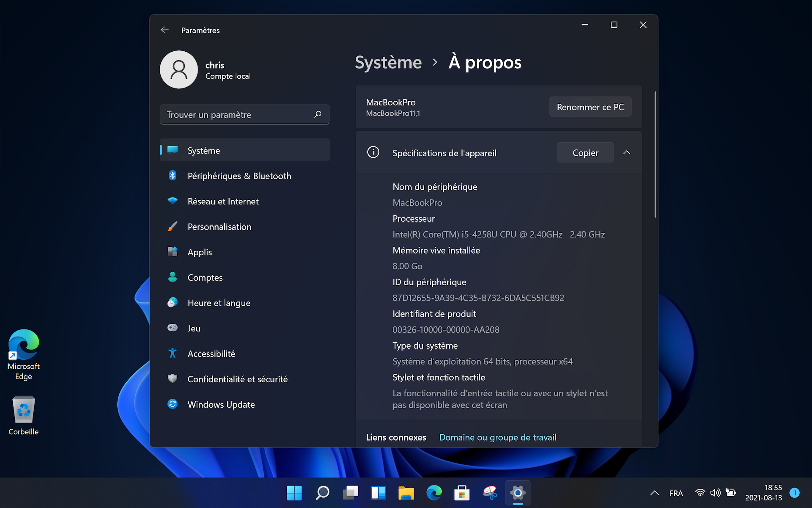Click the Accessibilité figure icon
The height and width of the screenshot is (508, 812).
point(173,353)
